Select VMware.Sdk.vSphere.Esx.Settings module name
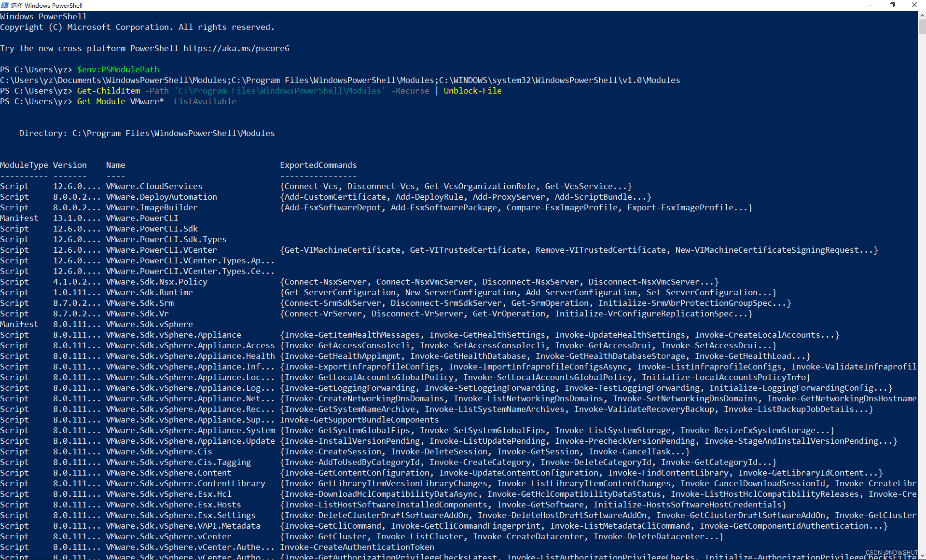 (x=181, y=515)
